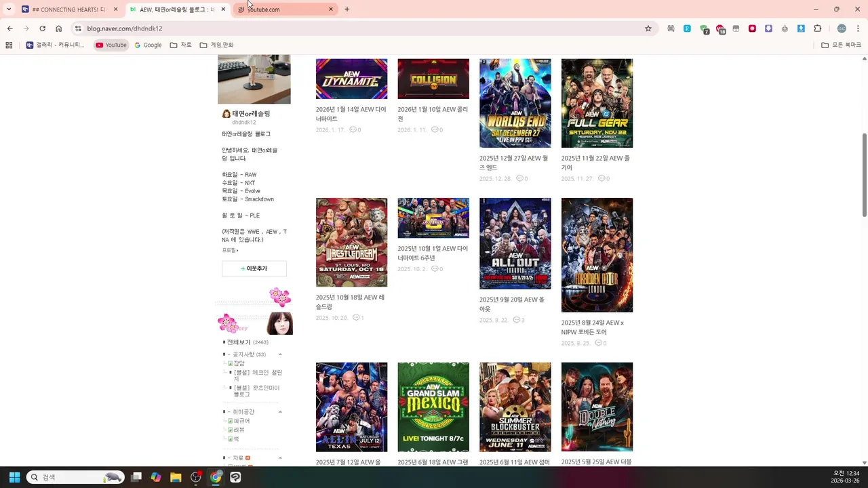Screen dimensions: 868x488
Task: Click the blue R extension icon
Action: [687, 28]
